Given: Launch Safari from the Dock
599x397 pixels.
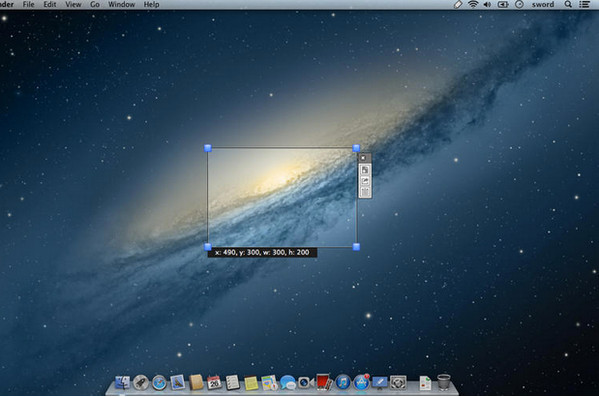Looking at the screenshot, I should (159, 382).
